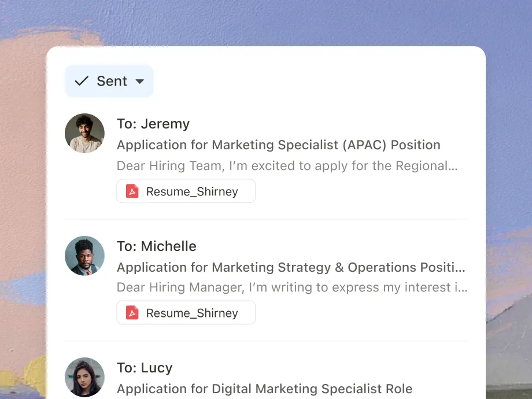
Task: Expand the Sent folder dropdown arrow
Action: coord(139,82)
